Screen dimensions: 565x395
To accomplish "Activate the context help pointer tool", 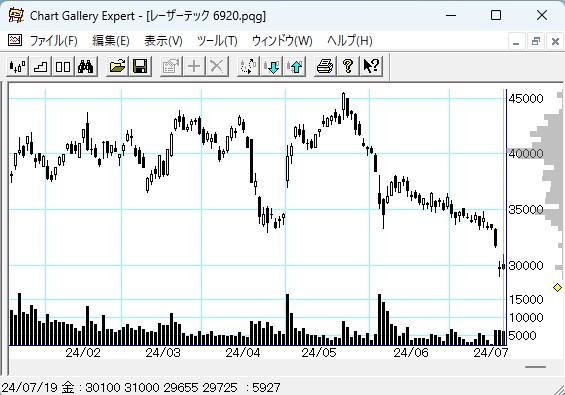I will [x=371, y=66].
